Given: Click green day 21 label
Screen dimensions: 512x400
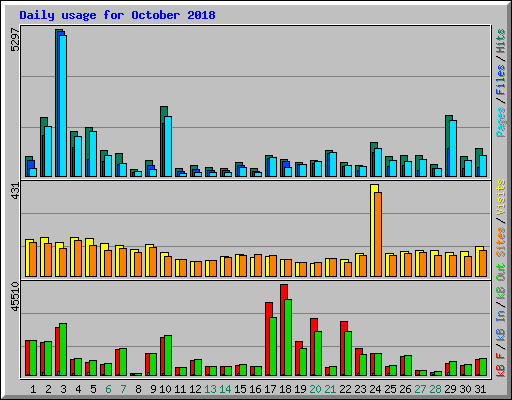Looking at the screenshot, I should tap(330, 389).
